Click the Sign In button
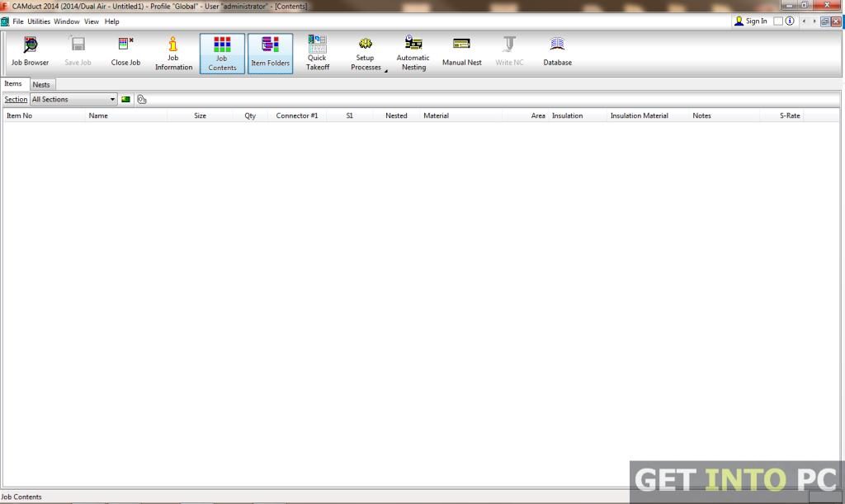 click(751, 21)
